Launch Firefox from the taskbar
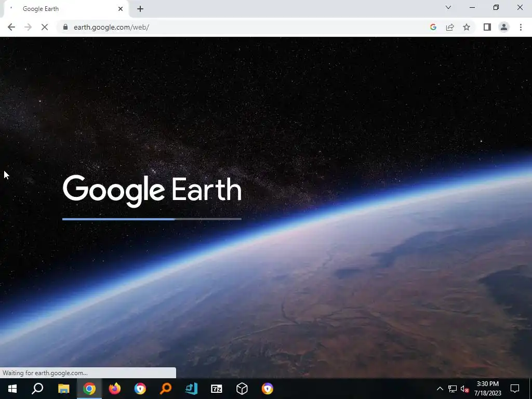532x399 pixels. tap(115, 389)
